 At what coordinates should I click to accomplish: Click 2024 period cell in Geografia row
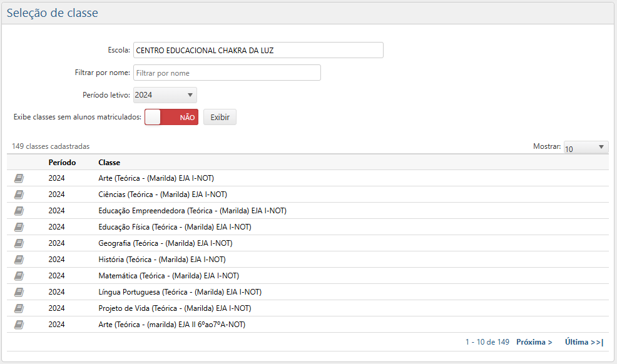click(57, 243)
